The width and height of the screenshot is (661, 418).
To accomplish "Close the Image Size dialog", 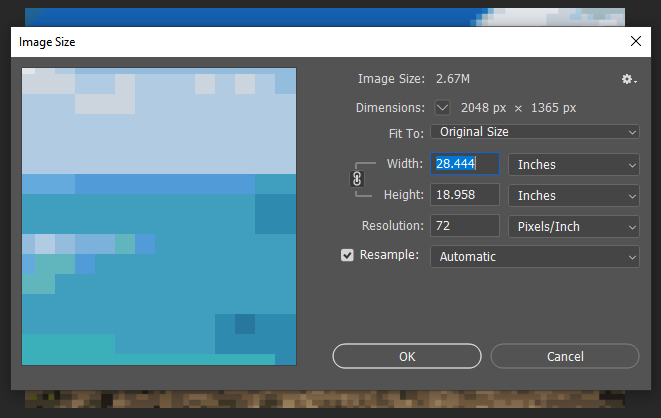I will point(635,41).
